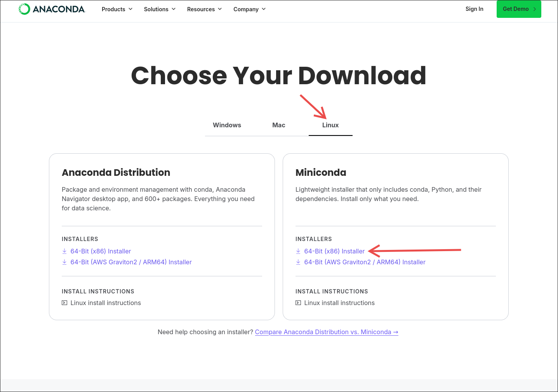Viewport: 558px width, 392px height.
Task: Click the Miniconda description starting 'Lightweight installer'
Action: pyautogui.click(x=388, y=194)
